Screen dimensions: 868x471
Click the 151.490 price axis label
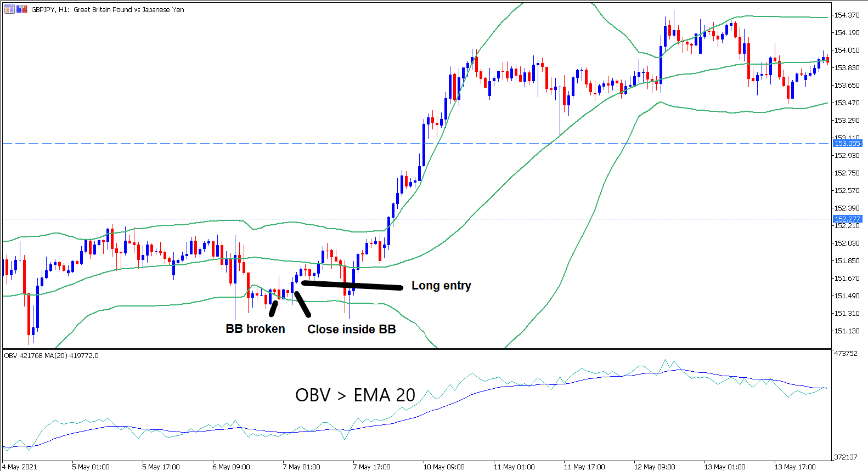[847, 296]
